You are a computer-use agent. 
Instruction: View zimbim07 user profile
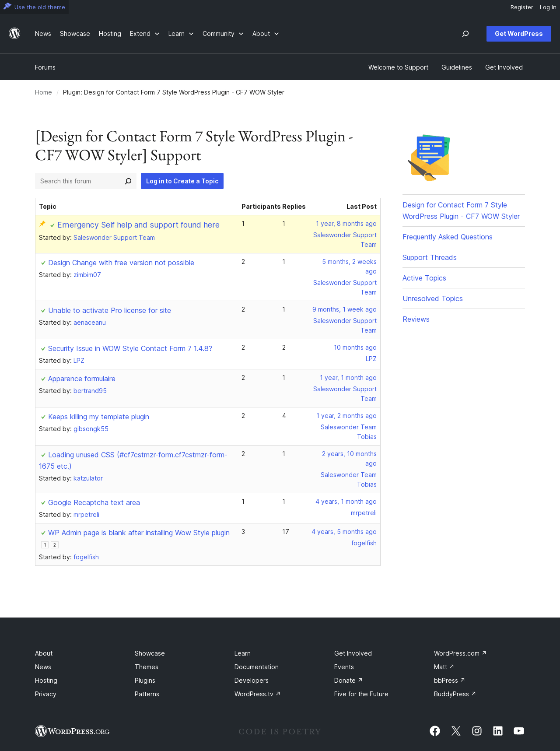click(87, 275)
